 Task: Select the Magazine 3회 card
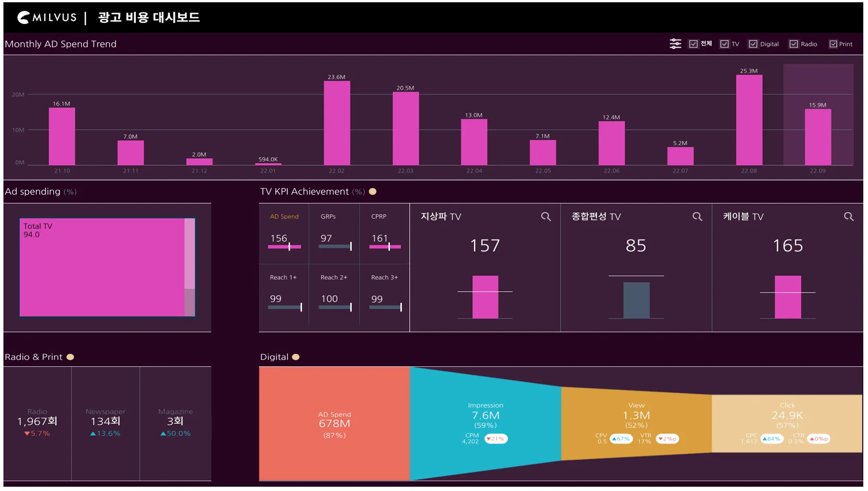pos(175,423)
